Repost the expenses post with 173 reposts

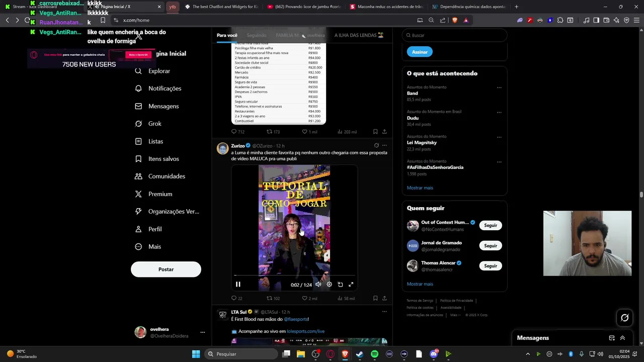point(273,132)
